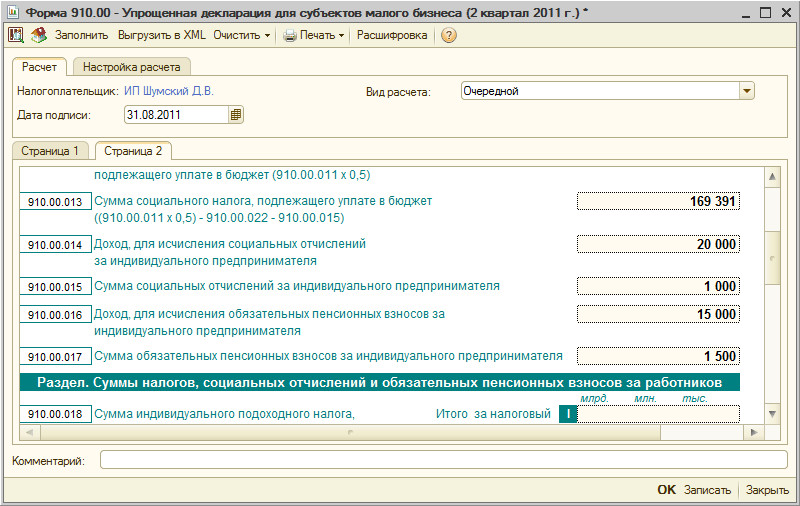Click Выгрузить в XML

click(161, 35)
